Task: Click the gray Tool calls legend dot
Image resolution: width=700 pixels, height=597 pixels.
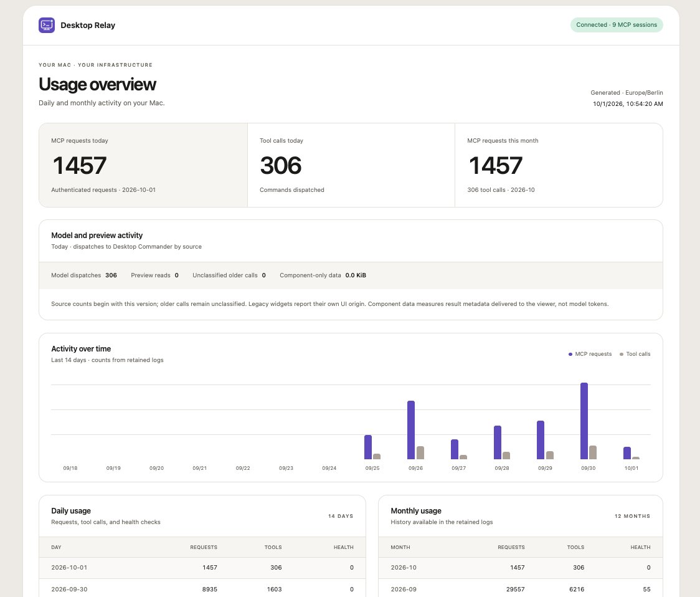Action: (622, 355)
